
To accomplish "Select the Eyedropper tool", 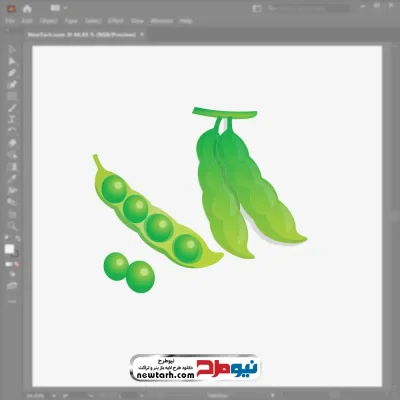I will tap(12, 179).
